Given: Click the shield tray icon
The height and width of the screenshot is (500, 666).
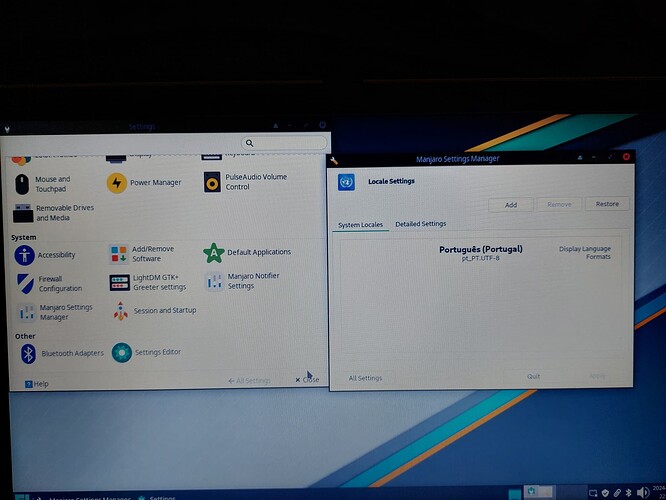Looking at the screenshot, I should pyautogui.click(x=605, y=493).
